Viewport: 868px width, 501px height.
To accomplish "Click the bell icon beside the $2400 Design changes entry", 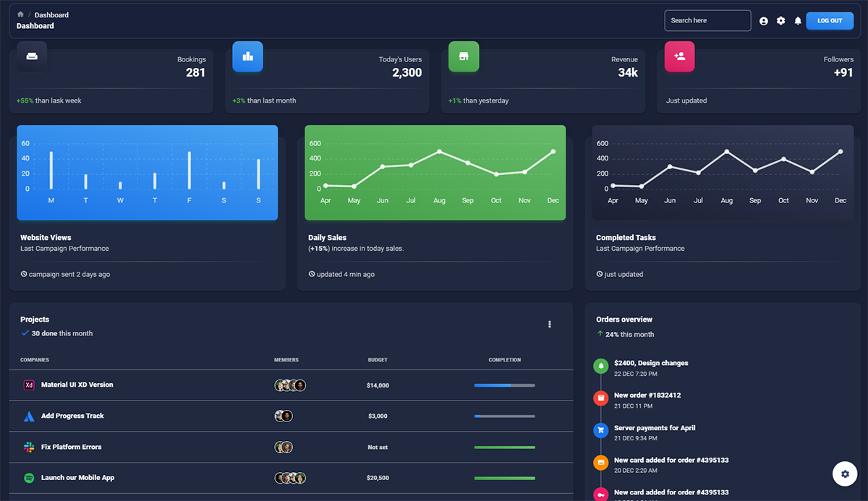I will tap(601, 366).
